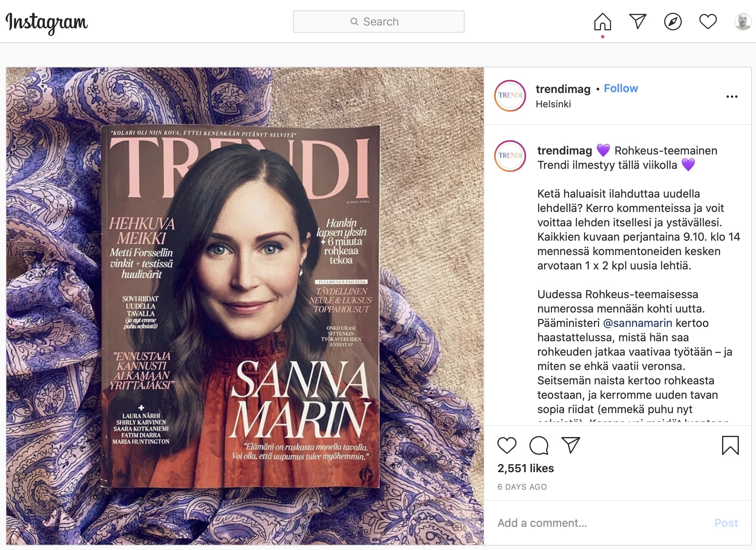This screenshot has height=550, width=756.
Task: Open direct messages paper plane icon in the top bar
Action: tap(637, 21)
